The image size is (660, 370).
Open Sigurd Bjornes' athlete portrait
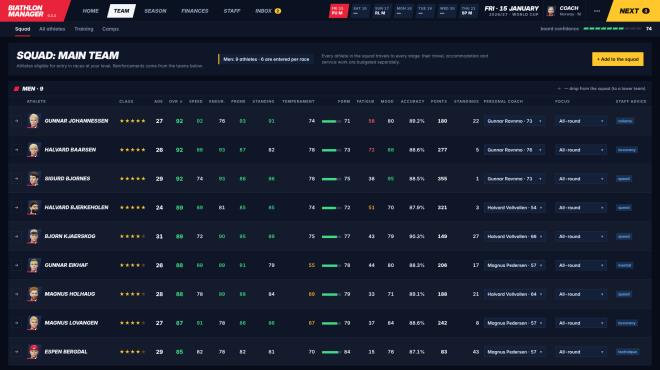33,178
